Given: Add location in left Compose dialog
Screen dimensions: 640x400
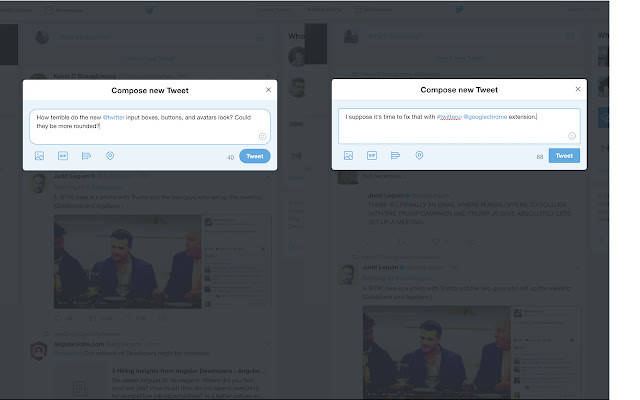Looking at the screenshot, I should tap(110, 156).
